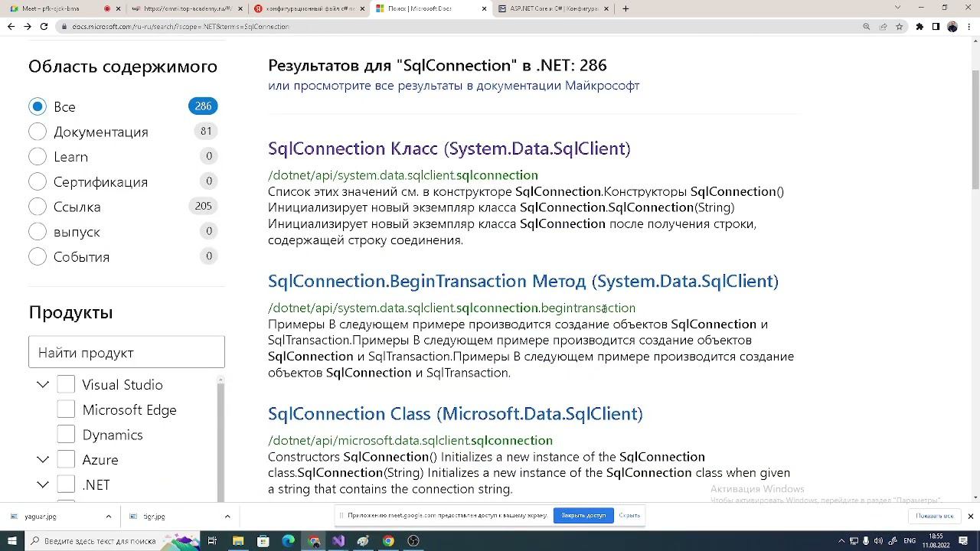Show hidden system tray icons

click(x=842, y=541)
